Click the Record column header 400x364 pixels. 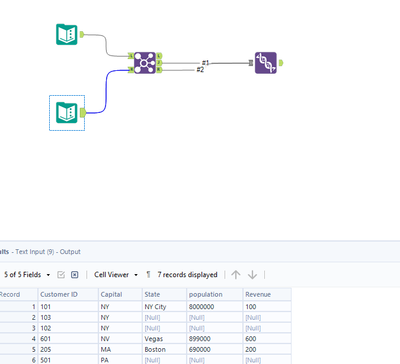[x=18, y=294]
